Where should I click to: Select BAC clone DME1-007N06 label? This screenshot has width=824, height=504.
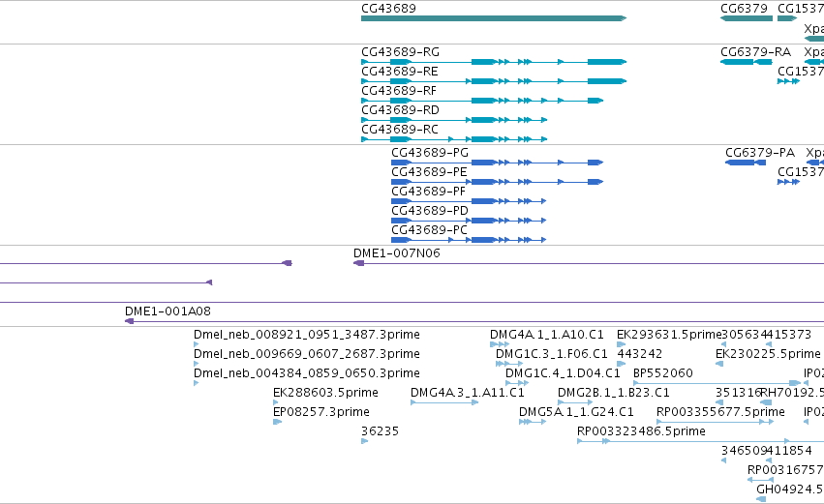tap(397, 253)
